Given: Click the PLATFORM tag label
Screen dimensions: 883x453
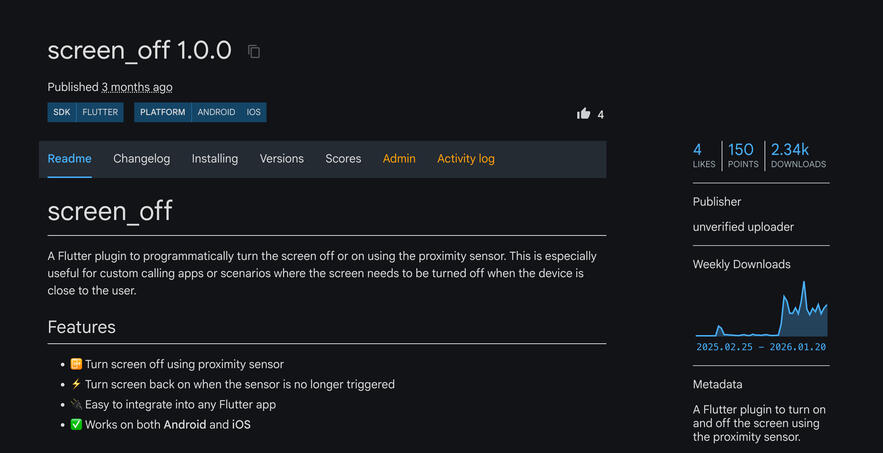Looking at the screenshot, I should click(163, 112).
